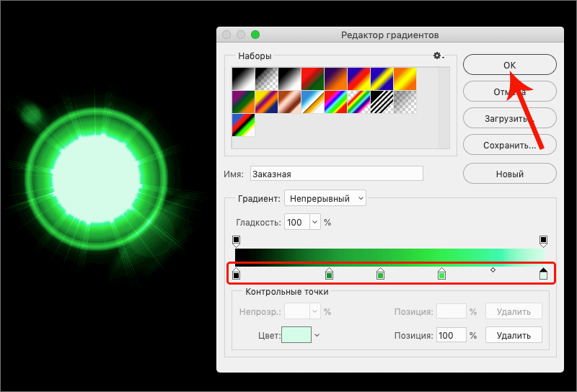Select the black-to-transparent checkered gradient preset
The height and width of the screenshot is (392, 577).
pyautogui.click(x=266, y=79)
